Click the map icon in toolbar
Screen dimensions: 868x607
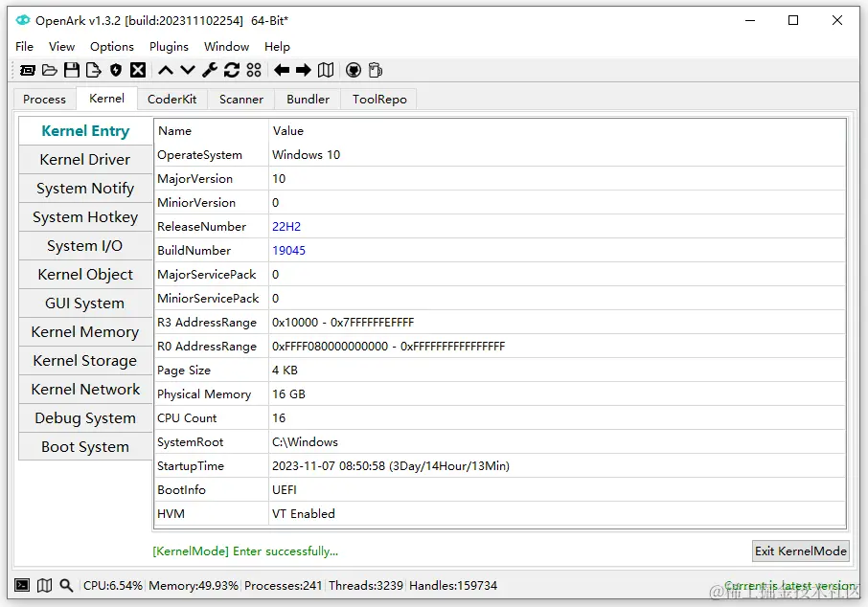(x=326, y=70)
